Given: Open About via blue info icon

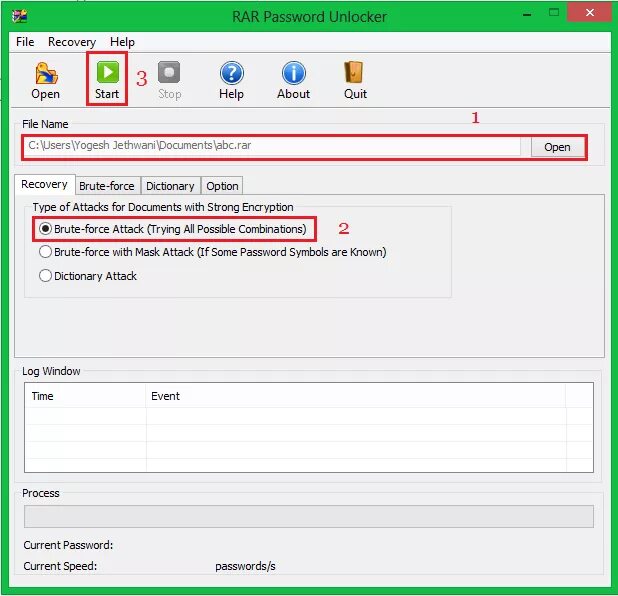Looking at the screenshot, I should click(x=294, y=73).
